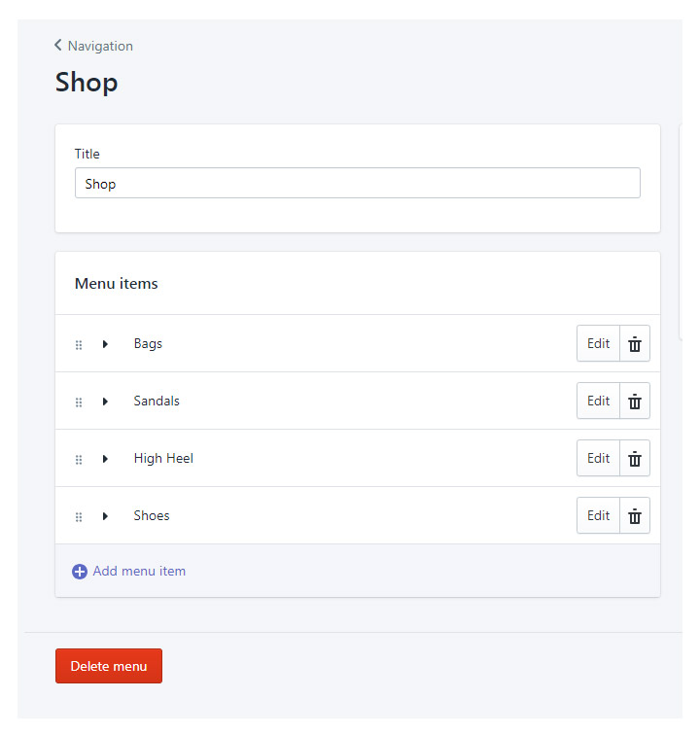
Task: Edit the Shoes menu item
Action: click(x=598, y=516)
